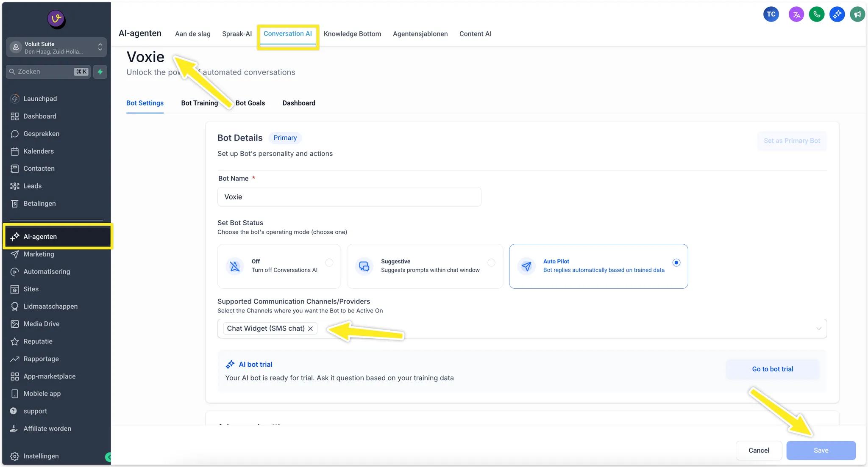Click the green phone call icon
The height and width of the screenshot is (467, 868).
816,14
